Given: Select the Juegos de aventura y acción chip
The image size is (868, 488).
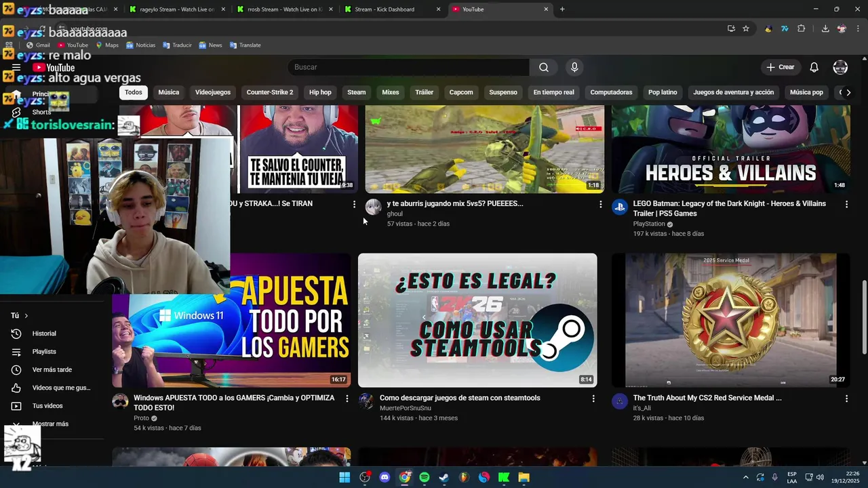Looking at the screenshot, I should 733,92.
